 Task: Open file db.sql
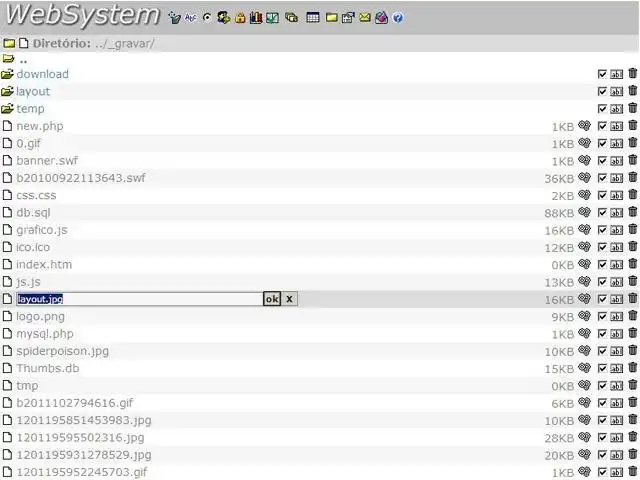(x=33, y=213)
